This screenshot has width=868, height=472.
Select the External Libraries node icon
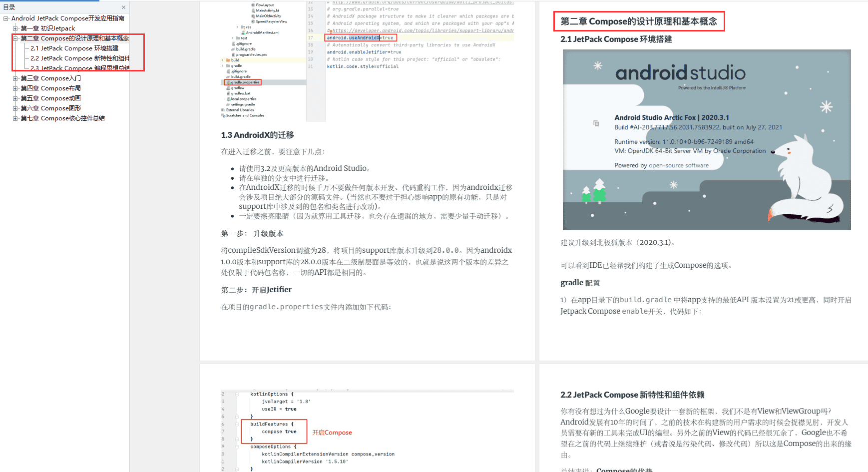click(224, 110)
